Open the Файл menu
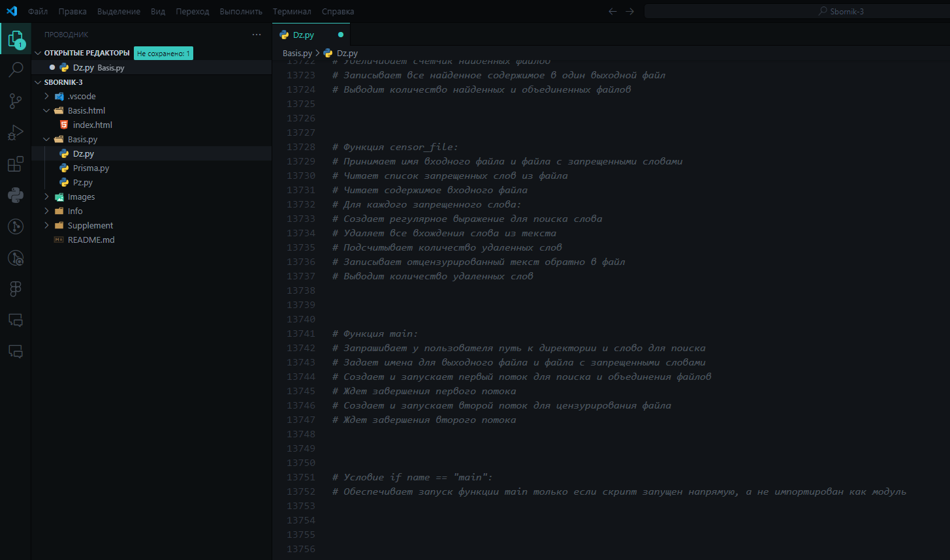This screenshot has width=950, height=560. pos(38,11)
